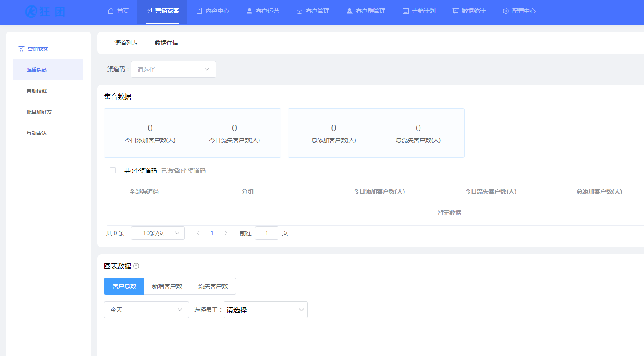Click 今日流失客户数(人) column header
The height and width of the screenshot is (356, 644).
[491, 191]
